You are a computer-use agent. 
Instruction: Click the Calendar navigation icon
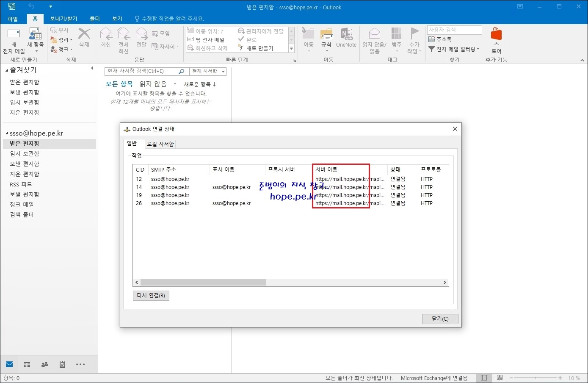coord(27,364)
